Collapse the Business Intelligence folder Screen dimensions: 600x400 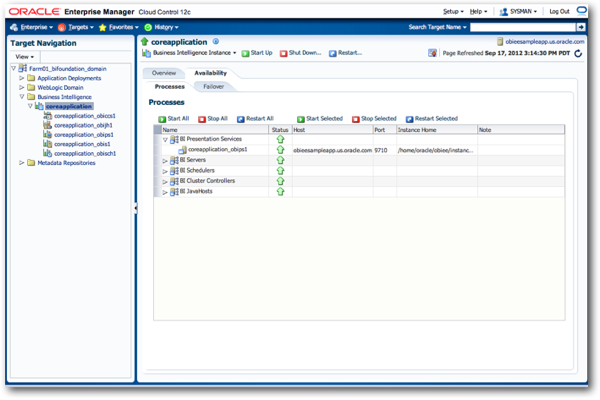[x=22, y=97]
